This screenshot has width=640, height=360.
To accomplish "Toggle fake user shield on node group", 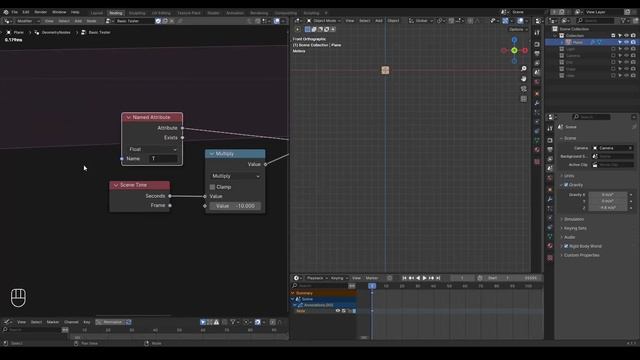I will click(x=158, y=21).
